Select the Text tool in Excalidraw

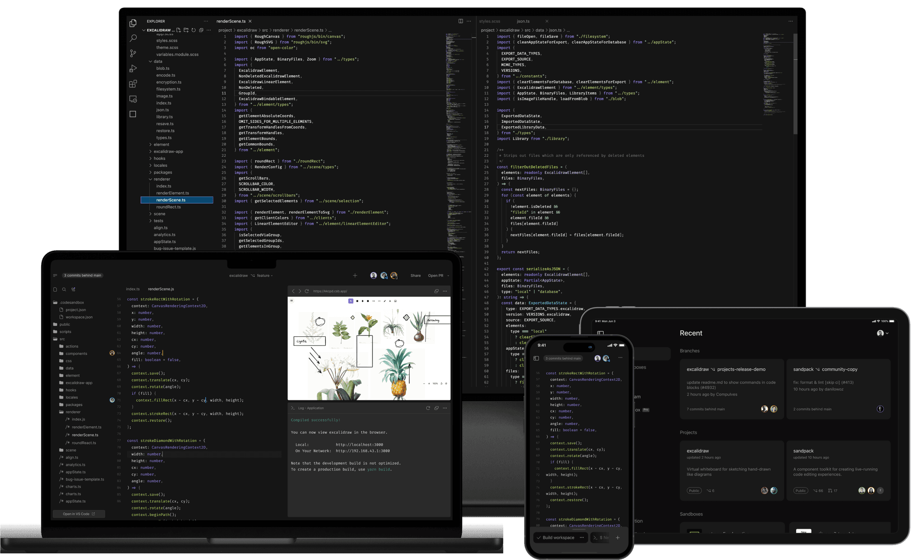click(390, 301)
